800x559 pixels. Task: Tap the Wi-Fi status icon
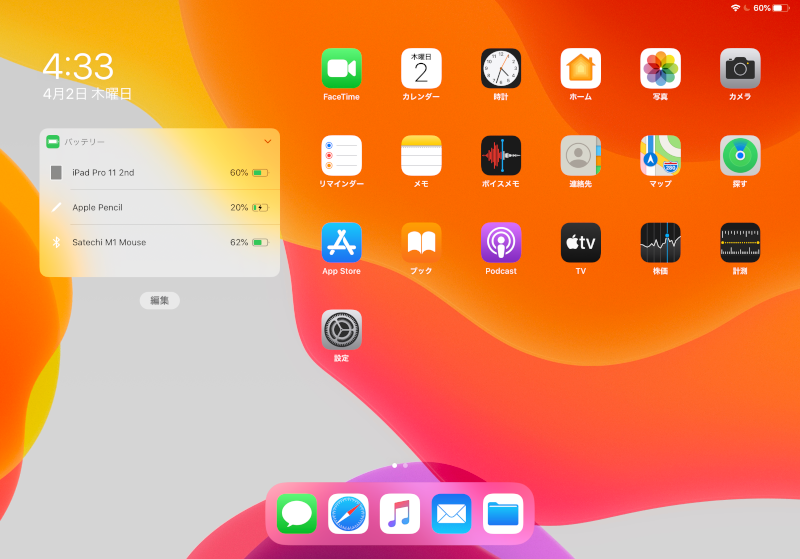[735, 8]
